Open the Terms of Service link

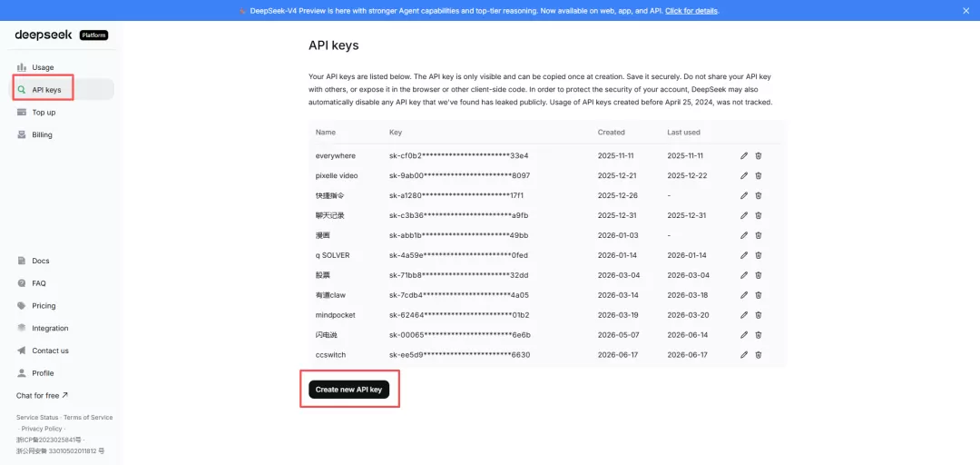tap(88, 418)
